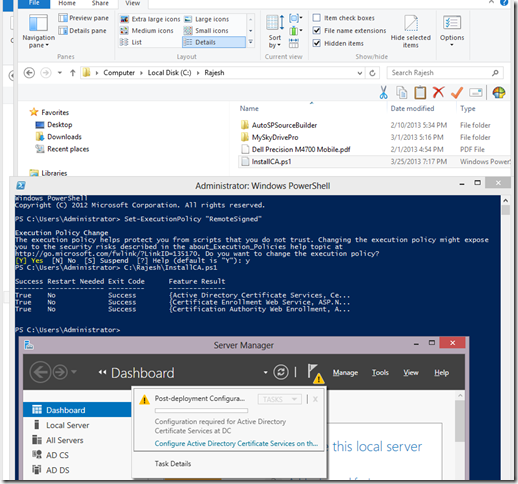The image size is (518, 484).
Task: Select the List layout option
Action: point(131,42)
